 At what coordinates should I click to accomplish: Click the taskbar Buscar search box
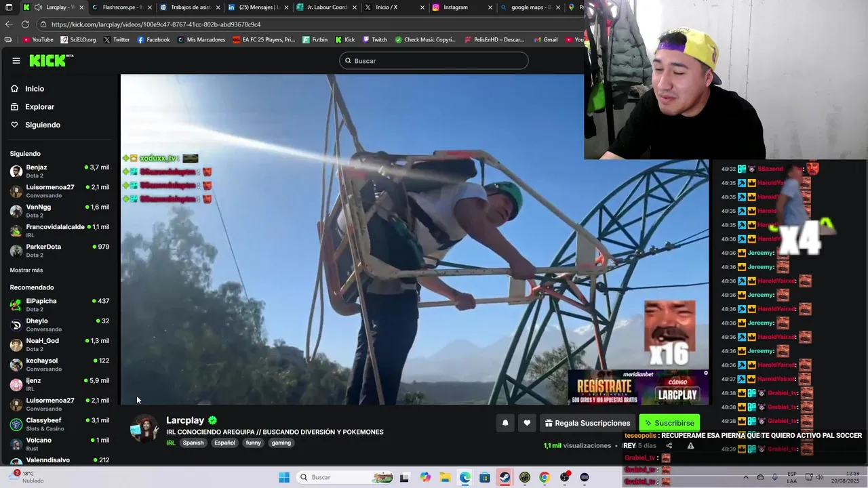click(x=346, y=477)
